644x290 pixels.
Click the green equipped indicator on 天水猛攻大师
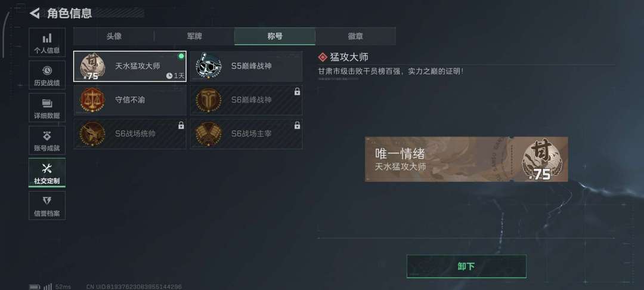pos(181,56)
